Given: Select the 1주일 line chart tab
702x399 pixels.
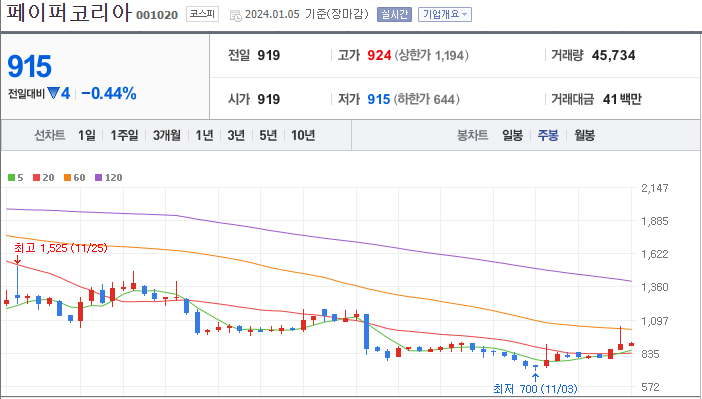Looking at the screenshot, I should [124, 135].
